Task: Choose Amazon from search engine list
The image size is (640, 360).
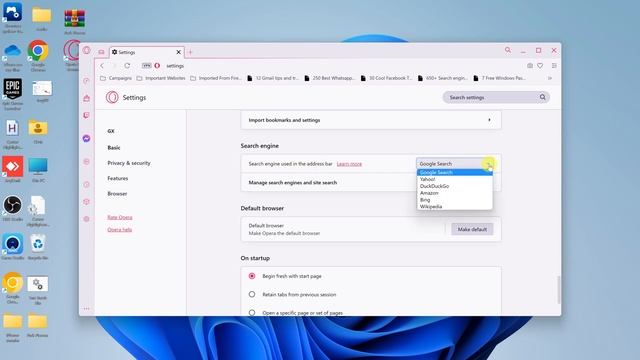Action: [455, 193]
